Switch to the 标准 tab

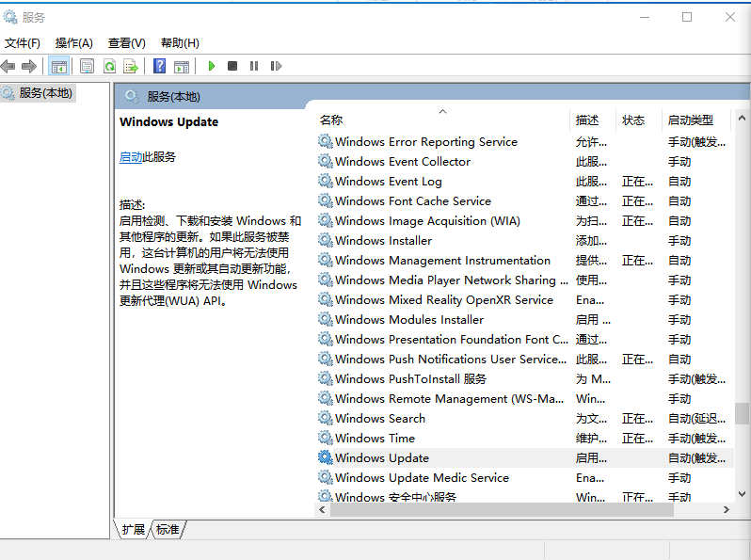[x=168, y=529]
